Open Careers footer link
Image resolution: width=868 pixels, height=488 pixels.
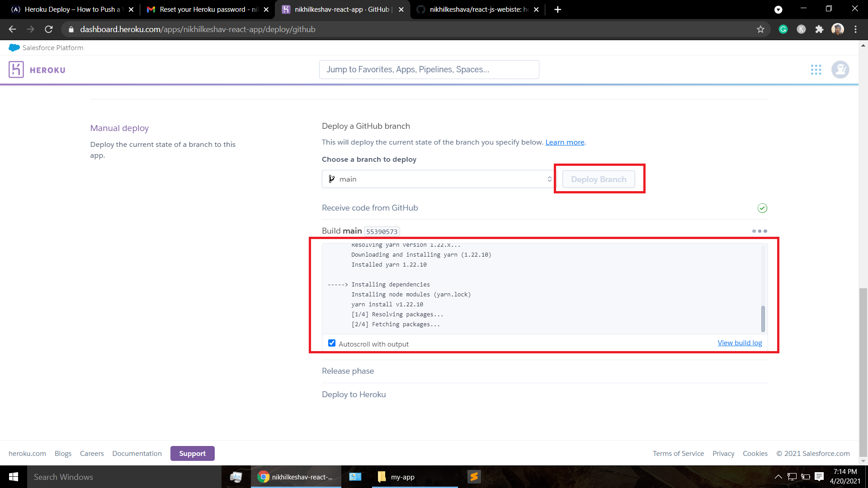click(x=92, y=453)
